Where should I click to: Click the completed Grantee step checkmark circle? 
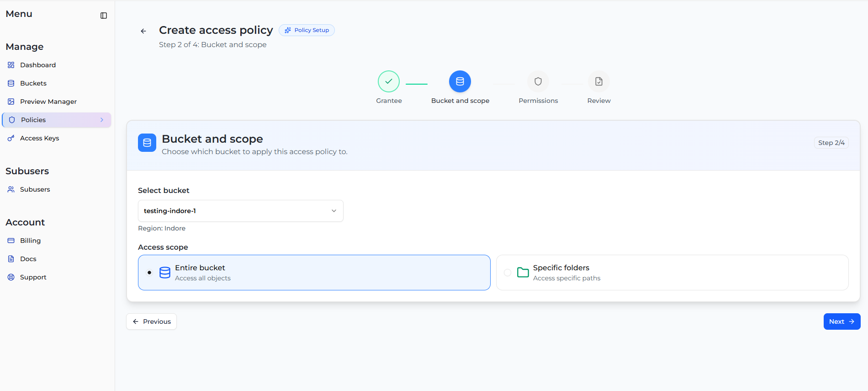click(x=389, y=81)
